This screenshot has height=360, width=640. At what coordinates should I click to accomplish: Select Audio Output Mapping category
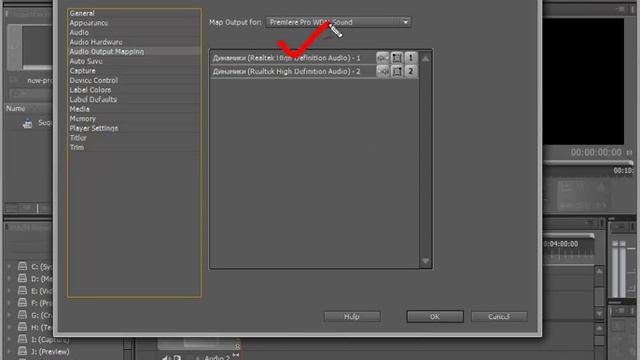click(107, 51)
